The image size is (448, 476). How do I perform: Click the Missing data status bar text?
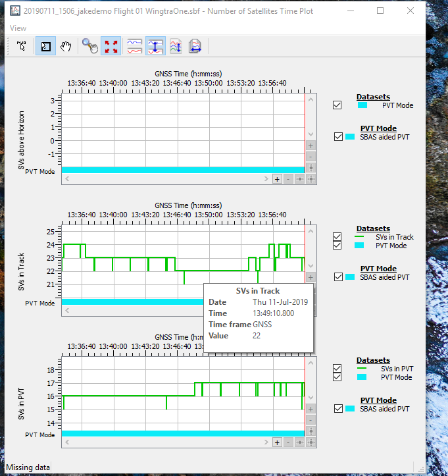coord(28,467)
